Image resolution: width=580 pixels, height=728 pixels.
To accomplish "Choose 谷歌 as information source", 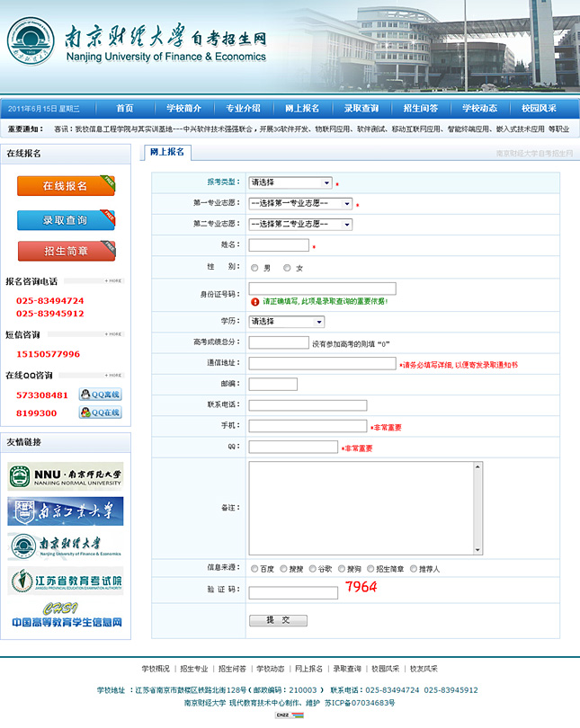I will [313, 569].
